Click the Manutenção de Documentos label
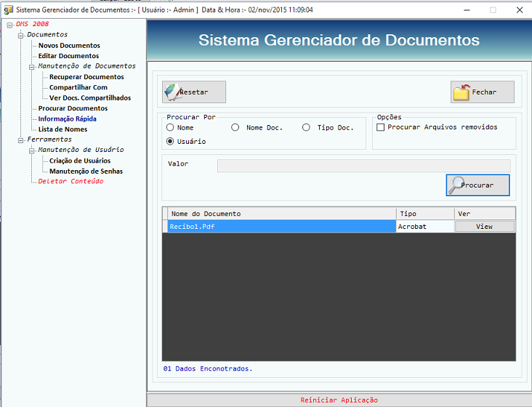 point(86,66)
